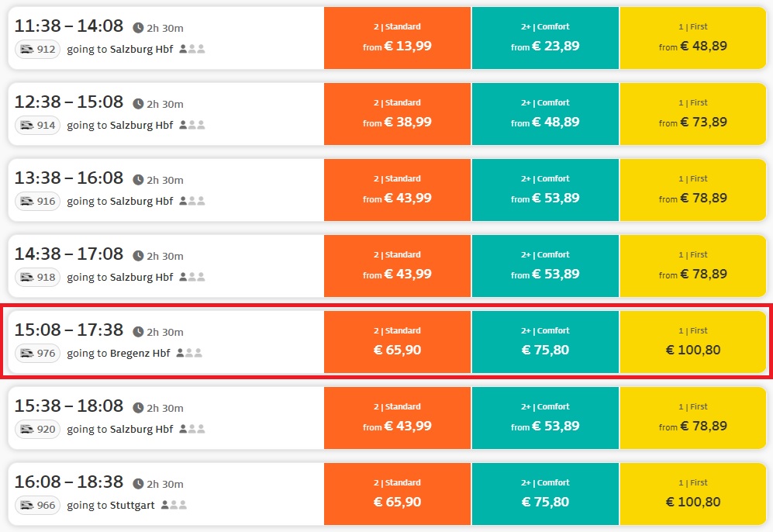Image resolution: width=773 pixels, height=532 pixels.
Task: Click the train 918 number badge
Action: tap(37, 277)
